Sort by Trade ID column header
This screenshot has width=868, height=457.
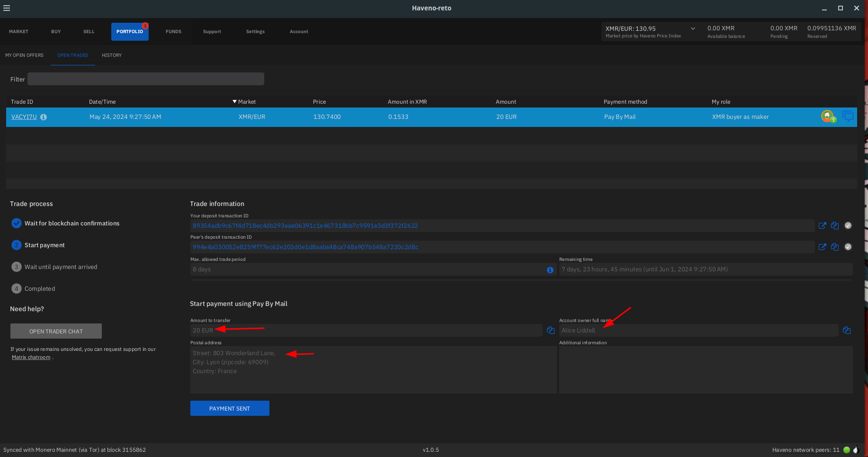pos(22,102)
